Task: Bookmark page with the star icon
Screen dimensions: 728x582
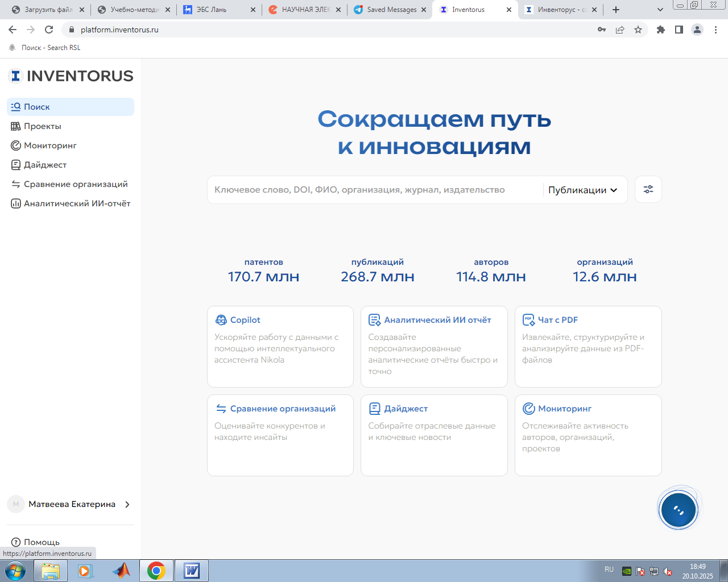Action: tap(638, 30)
